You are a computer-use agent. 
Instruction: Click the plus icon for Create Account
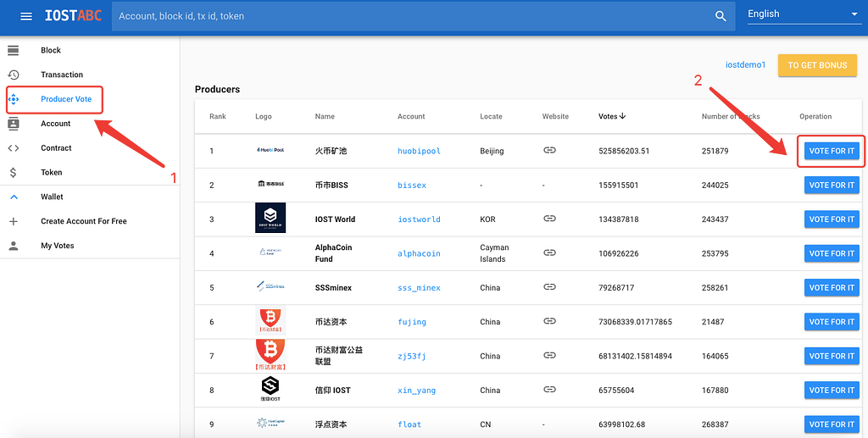14,221
